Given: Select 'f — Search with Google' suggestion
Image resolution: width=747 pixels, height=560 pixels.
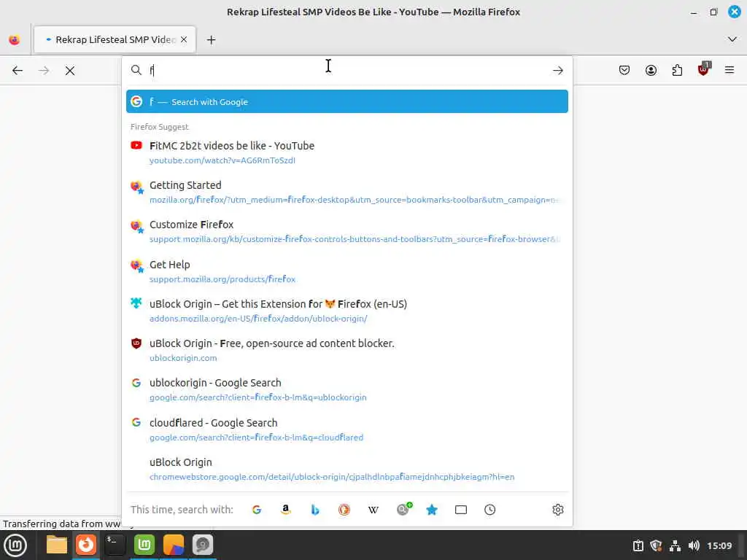Looking at the screenshot, I should [x=347, y=101].
